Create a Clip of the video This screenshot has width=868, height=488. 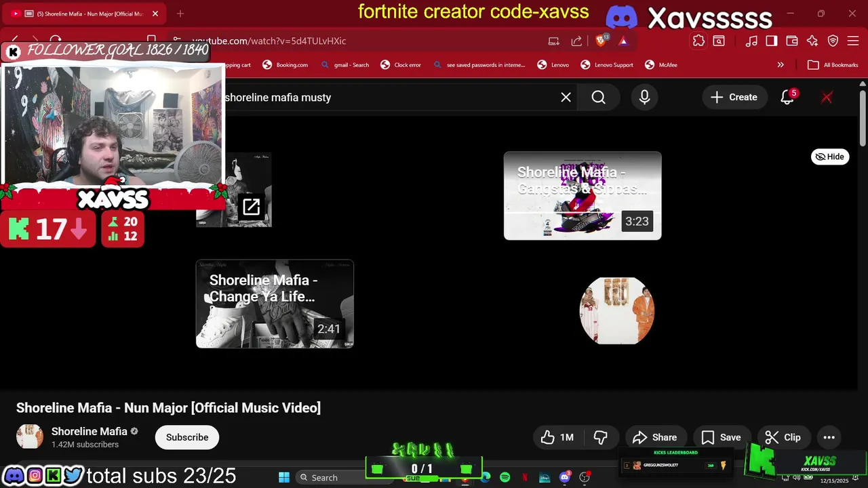point(783,437)
